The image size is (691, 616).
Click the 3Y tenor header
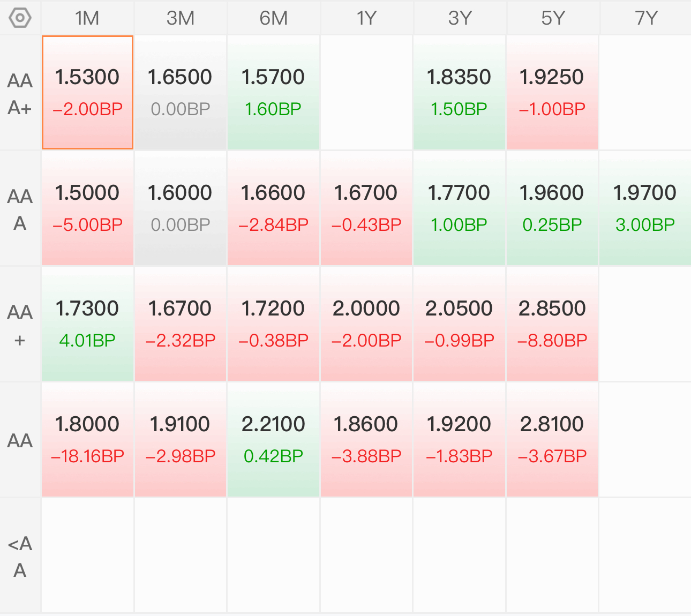tap(460, 18)
